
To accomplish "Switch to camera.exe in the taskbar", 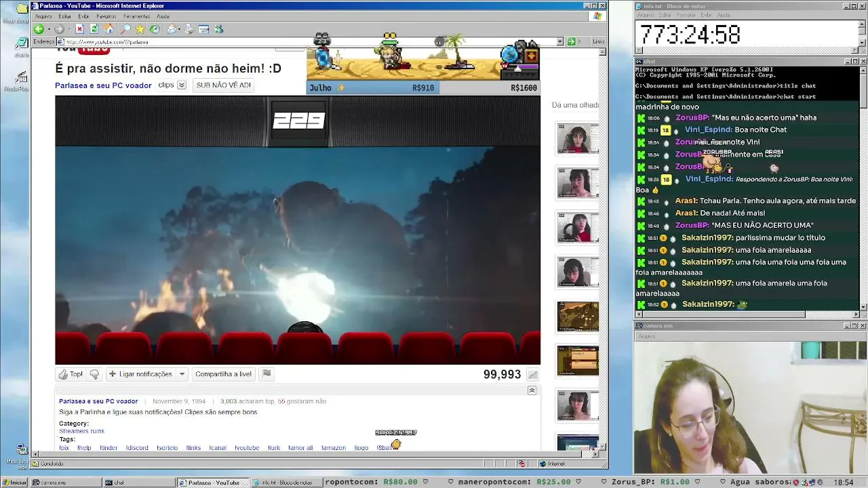I will (x=66, y=483).
